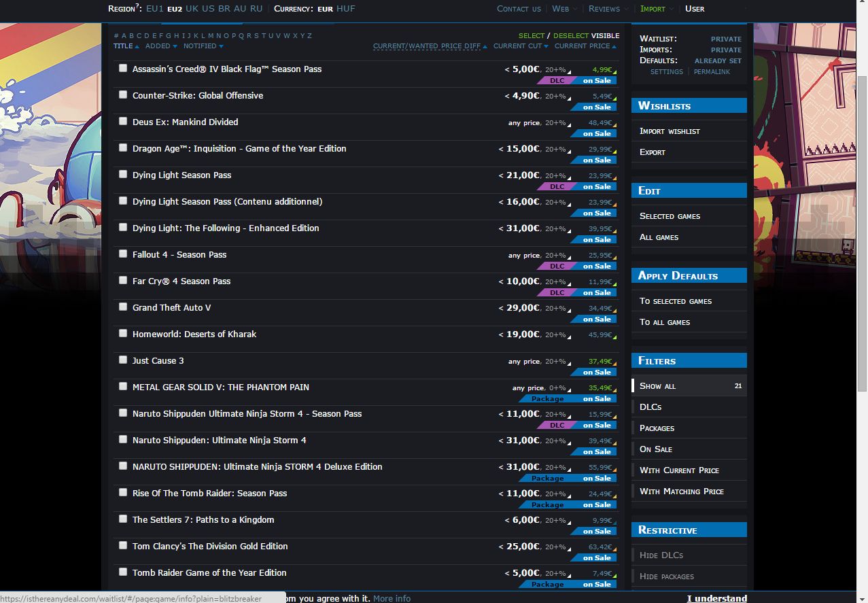Click Defaults already set status
This screenshot has width=868, height=603.
click(718, 61)
